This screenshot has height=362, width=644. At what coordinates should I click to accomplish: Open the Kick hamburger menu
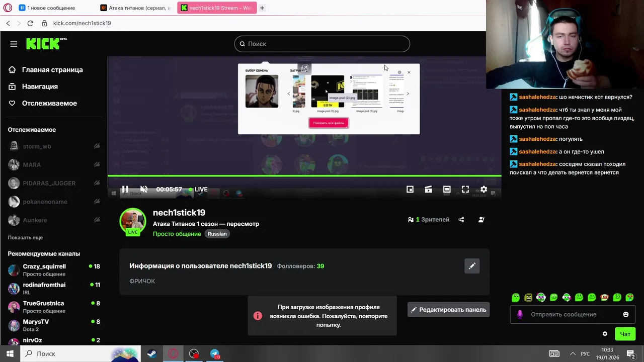coord(14,44)
